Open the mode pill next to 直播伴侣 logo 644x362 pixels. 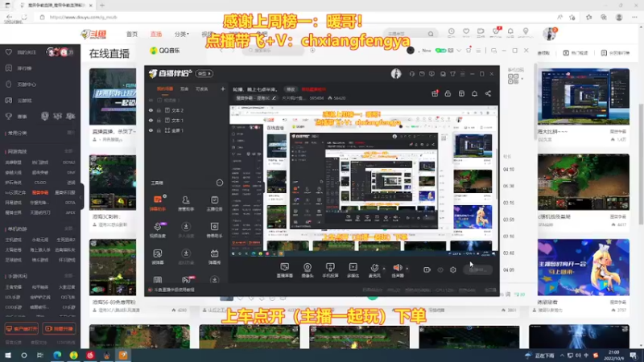point(204,73)
